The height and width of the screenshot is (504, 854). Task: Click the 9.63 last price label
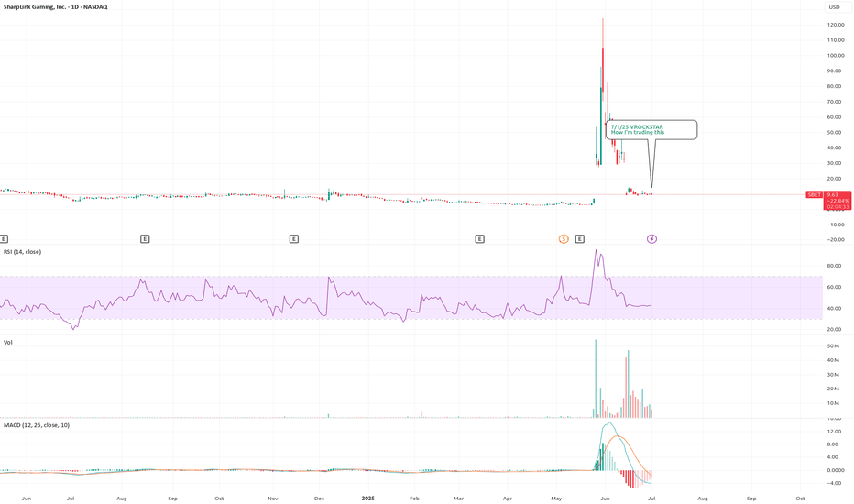pos(832,194)
